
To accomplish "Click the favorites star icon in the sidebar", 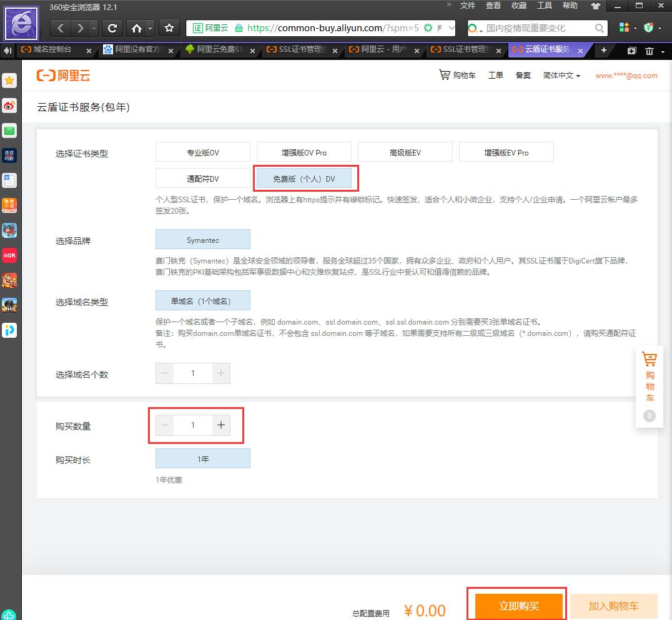I will click(9, 81).
